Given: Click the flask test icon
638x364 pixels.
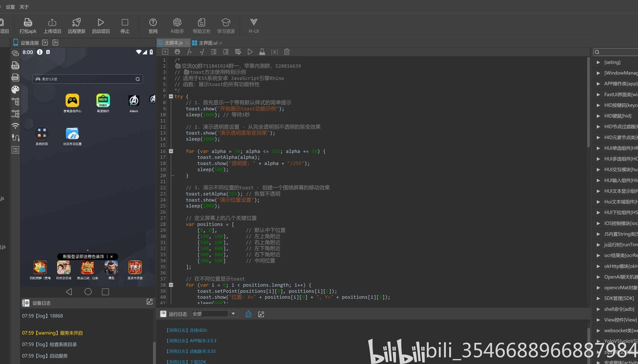Looking at the screenshot, I should point(262,52).
